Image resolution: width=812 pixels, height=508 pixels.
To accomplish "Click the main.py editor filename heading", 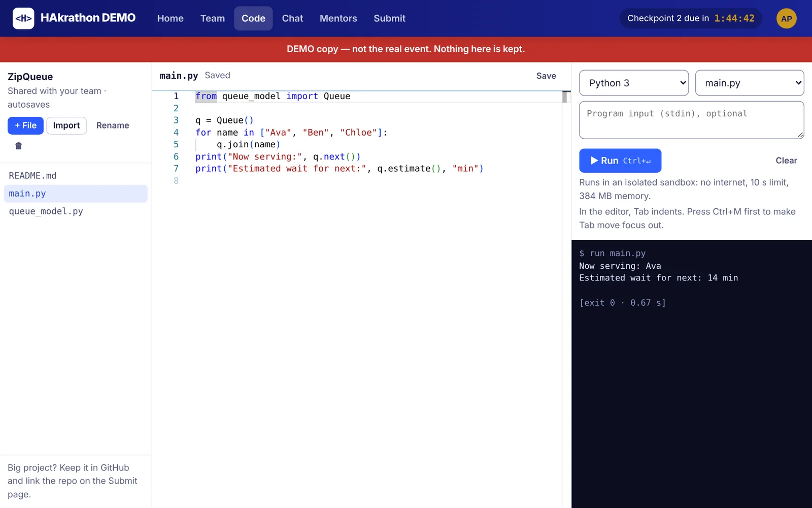I will [x=179, y=76].
